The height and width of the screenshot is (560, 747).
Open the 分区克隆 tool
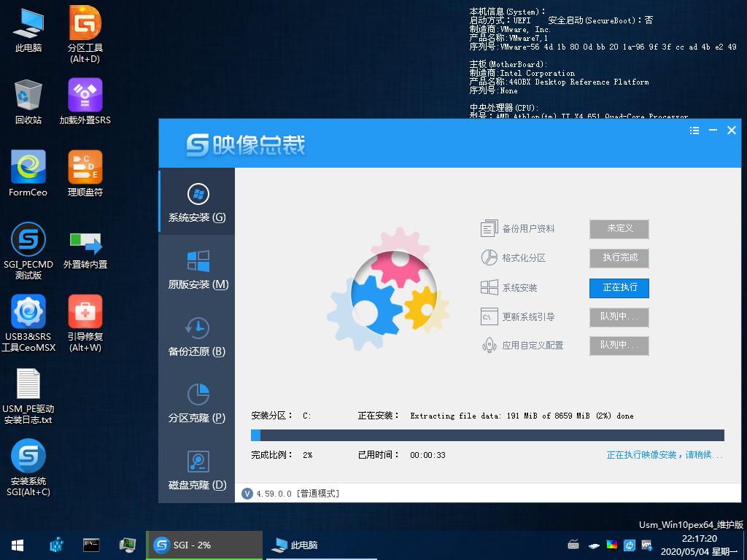click(196, 404)
